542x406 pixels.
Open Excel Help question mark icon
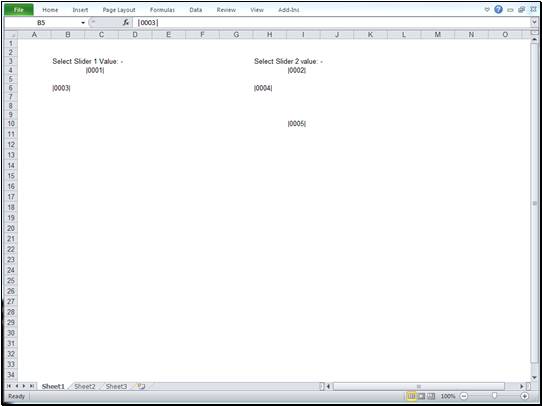click(498, 10)
